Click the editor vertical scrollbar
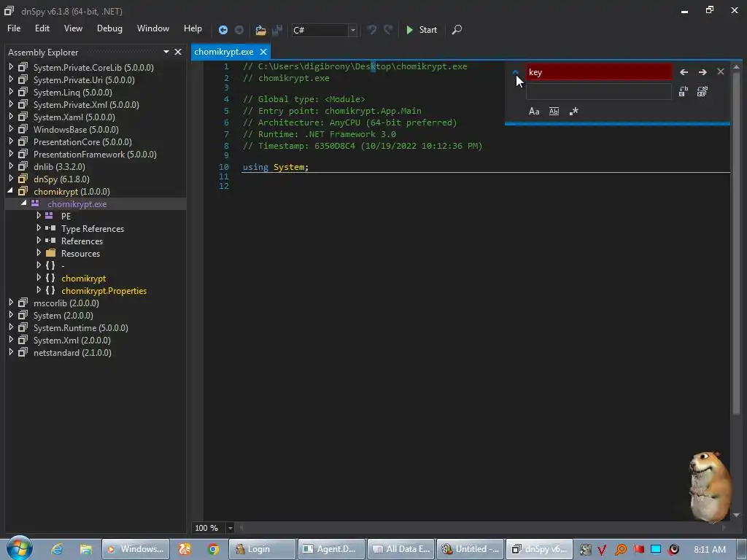The image size is (747, 560). pyautogui.click(x=736, y=290)
